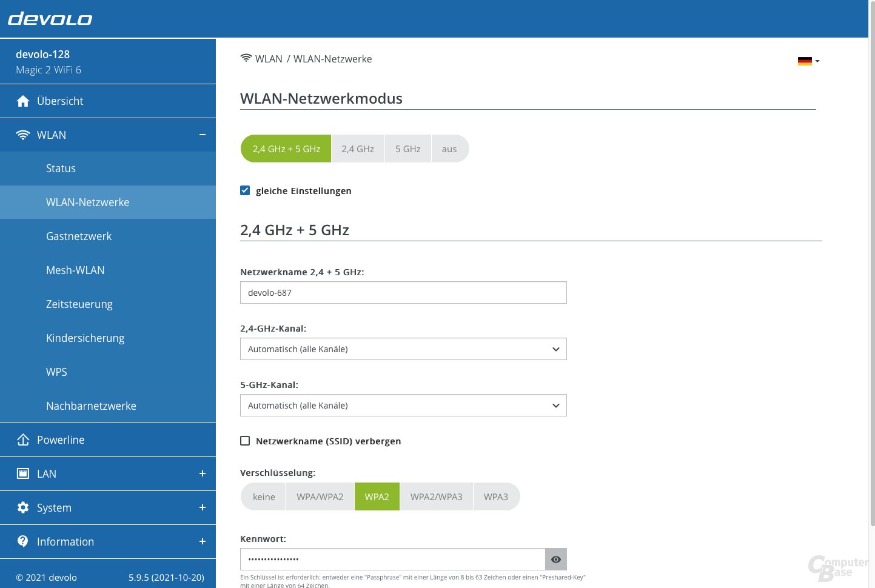
Task: Open Mesh-WLAN submenu item
Action: click(108, 270)
